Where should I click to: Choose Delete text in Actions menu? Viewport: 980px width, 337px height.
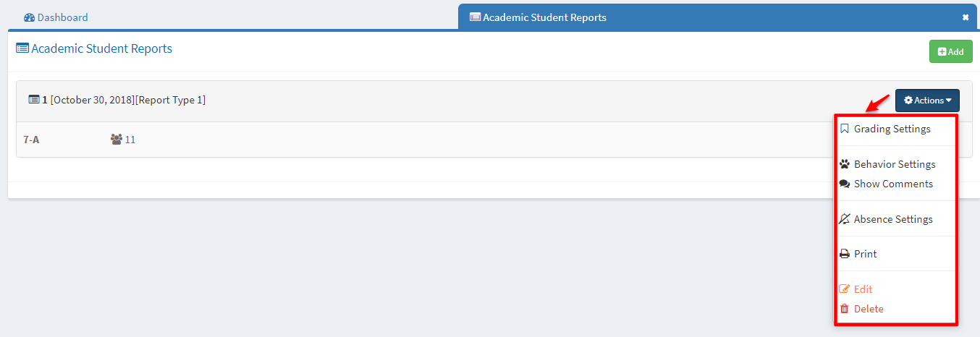pyautogui.click(x=869, y=309)
